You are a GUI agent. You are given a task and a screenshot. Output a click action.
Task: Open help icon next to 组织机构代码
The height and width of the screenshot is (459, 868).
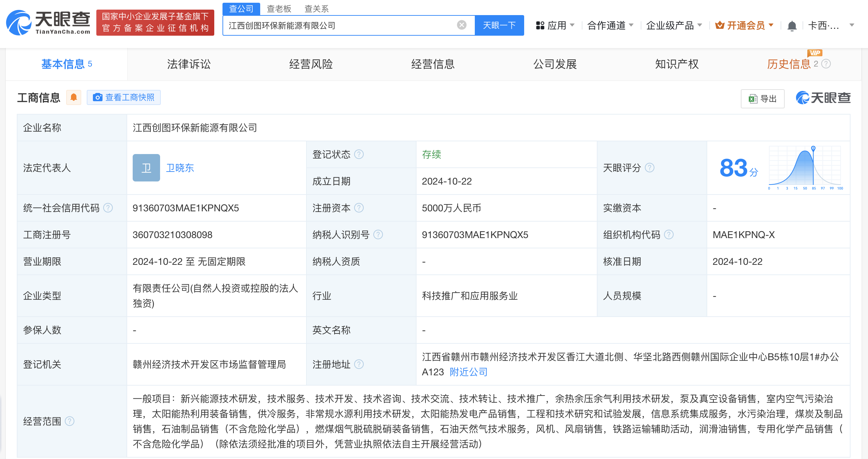[669, 235]
